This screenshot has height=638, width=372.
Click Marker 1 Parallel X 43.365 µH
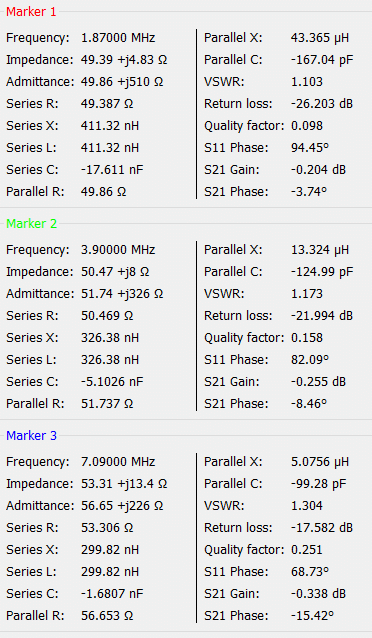click(319, 38)
